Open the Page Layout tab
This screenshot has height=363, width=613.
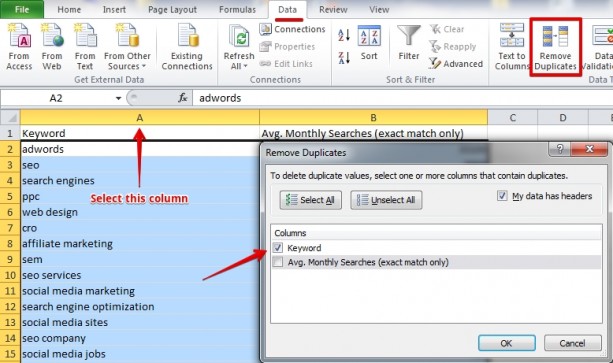172,9
